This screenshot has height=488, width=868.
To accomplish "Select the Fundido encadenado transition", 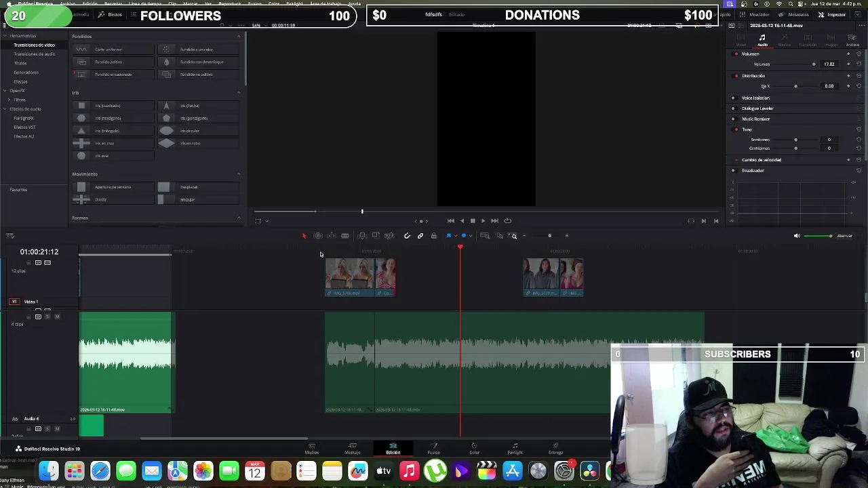I will coord(113,75).
